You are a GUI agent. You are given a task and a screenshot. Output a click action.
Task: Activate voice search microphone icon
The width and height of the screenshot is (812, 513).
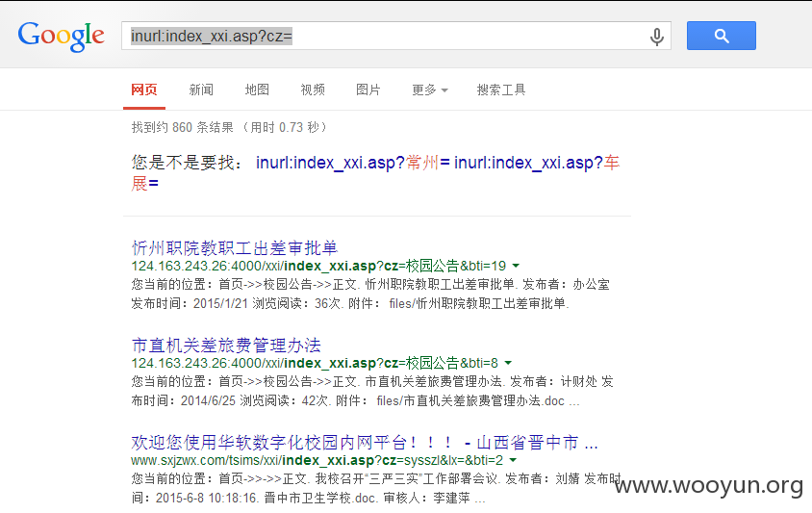(657, 37)
